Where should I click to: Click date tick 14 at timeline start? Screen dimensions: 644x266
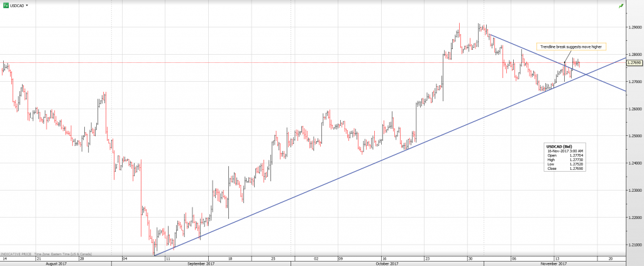[4, 258]
